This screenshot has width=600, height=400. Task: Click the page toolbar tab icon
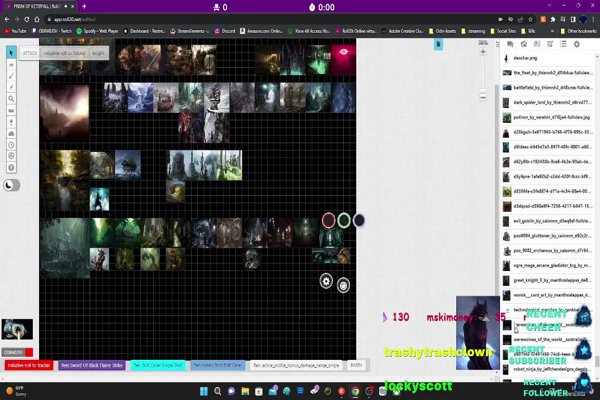pos(439,44)
